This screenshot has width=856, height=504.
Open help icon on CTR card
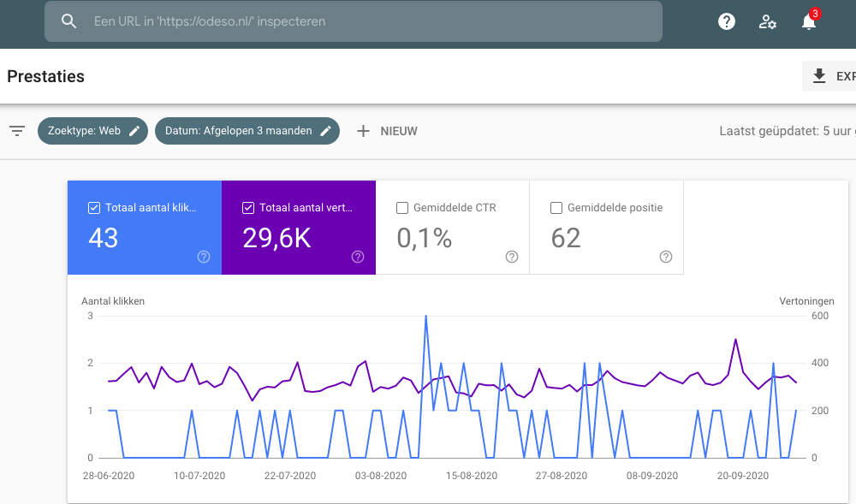coord(512,257)
